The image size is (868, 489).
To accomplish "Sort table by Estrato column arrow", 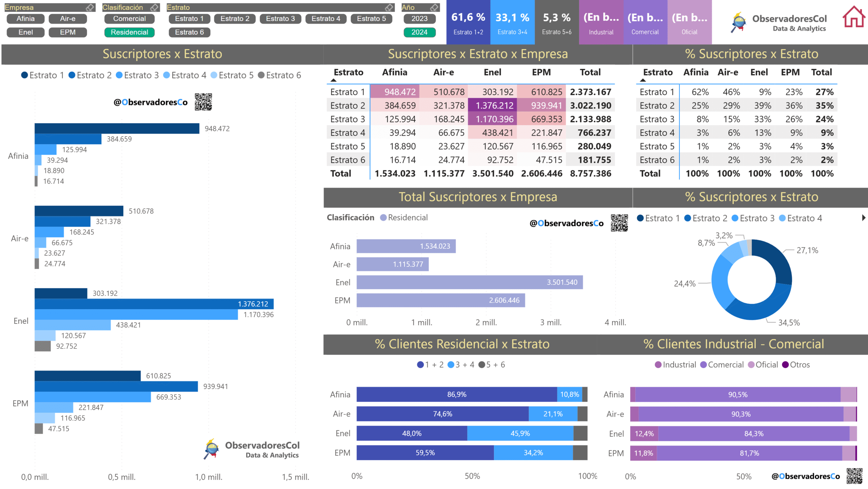I will pyautogui.click(x=334, y=80).
